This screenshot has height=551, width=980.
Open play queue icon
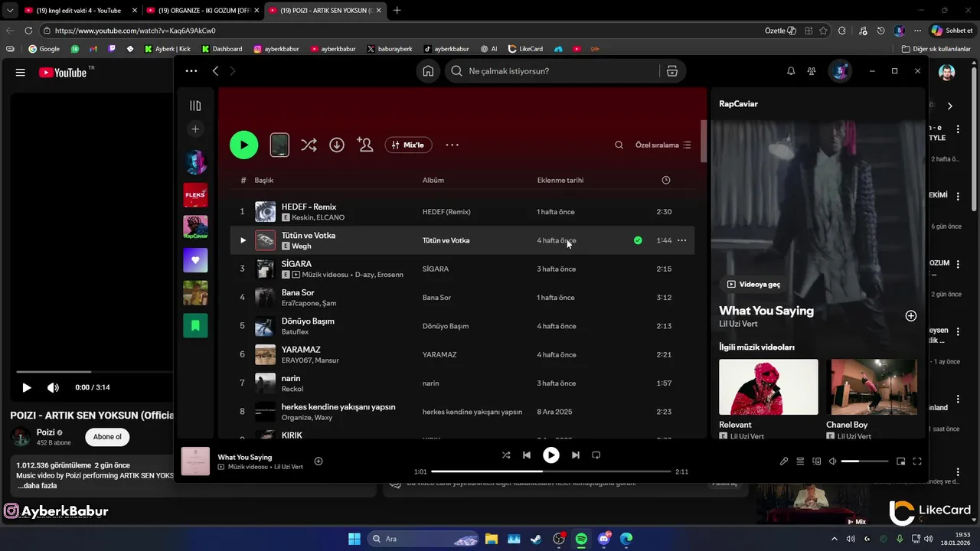(x=800, y=461)
